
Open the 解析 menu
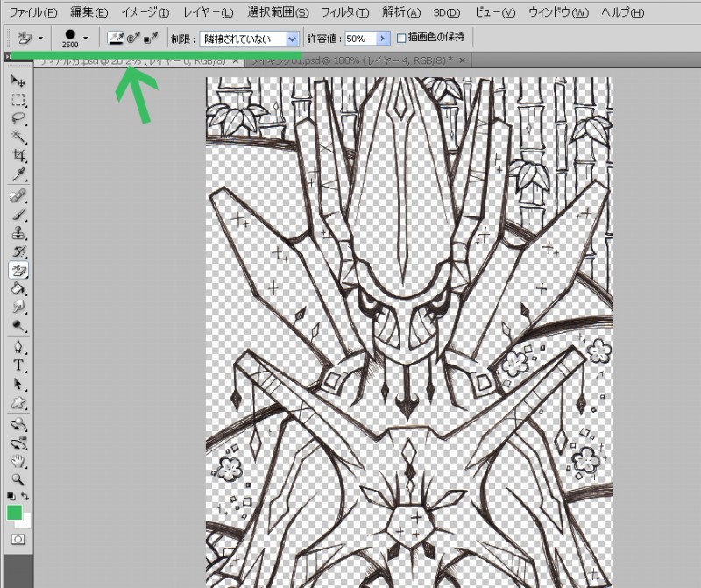click(x=401, y=12)
